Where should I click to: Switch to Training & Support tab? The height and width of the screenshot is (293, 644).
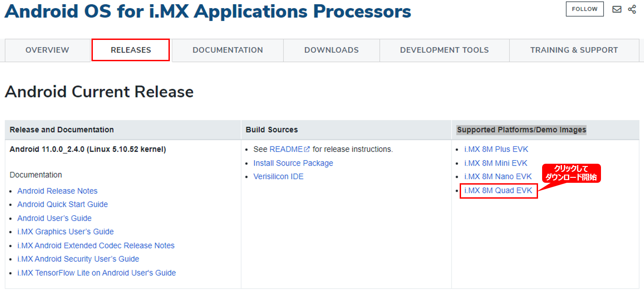(574, 50)
